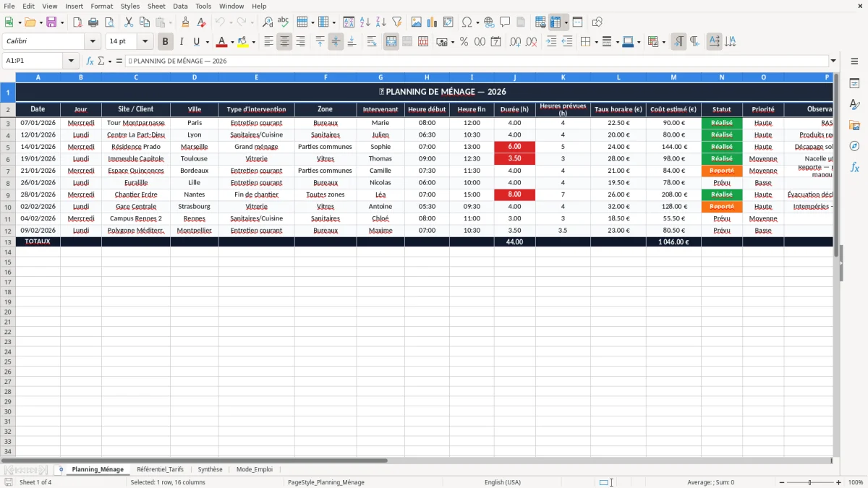Toggle Center Vertically alignment
Screen dimensions: 868x488
pyautogui.click(x=336, y=42)
